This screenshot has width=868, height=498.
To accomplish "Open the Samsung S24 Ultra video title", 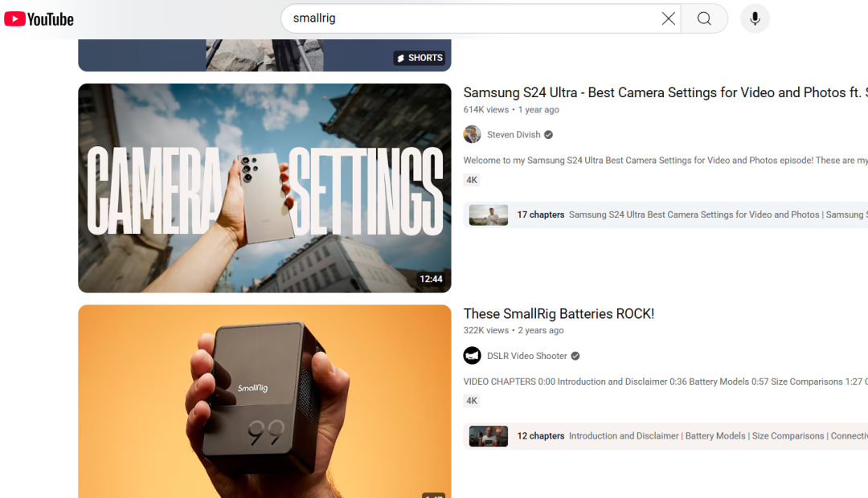I will tap(665, 92).
